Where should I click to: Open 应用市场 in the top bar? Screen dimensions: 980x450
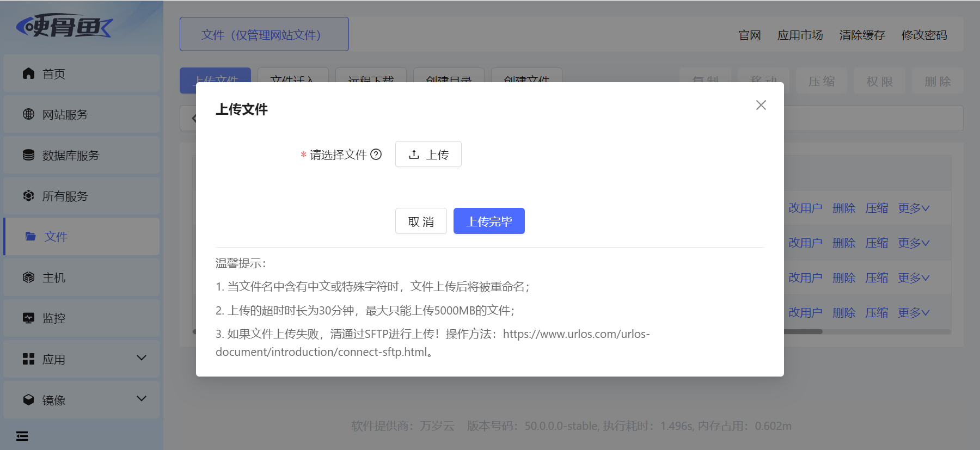[x=800, y=35]
